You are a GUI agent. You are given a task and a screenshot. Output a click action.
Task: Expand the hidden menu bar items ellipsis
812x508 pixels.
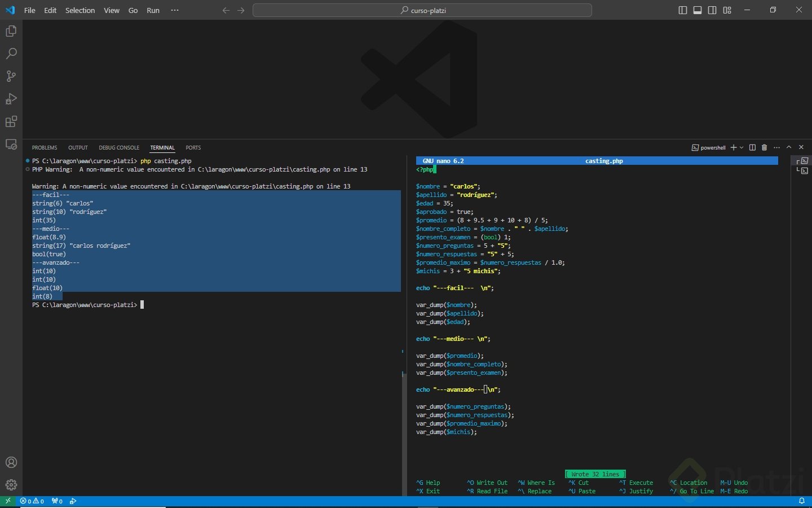[x=175, y=10]
